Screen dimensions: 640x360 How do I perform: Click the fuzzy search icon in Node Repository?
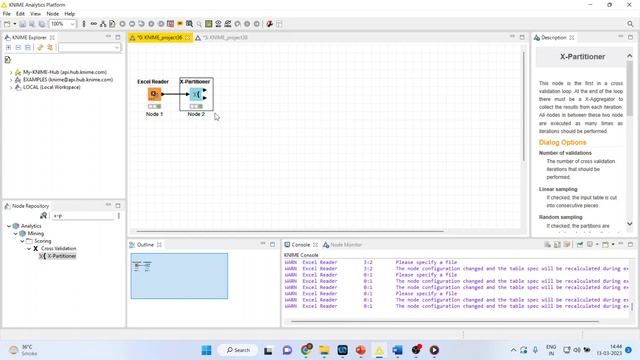coord(44,216)
